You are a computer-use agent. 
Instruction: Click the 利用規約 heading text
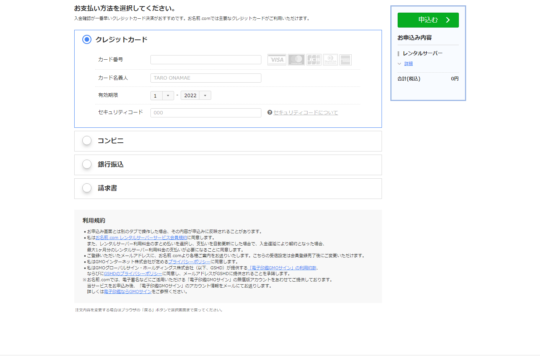[94, 220]
